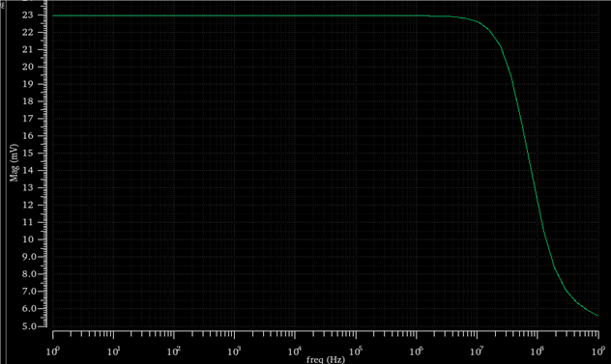Select the 20 tick label on Mag axis
611x364 pixels.
pyautogui.click(x=28, y=67)
